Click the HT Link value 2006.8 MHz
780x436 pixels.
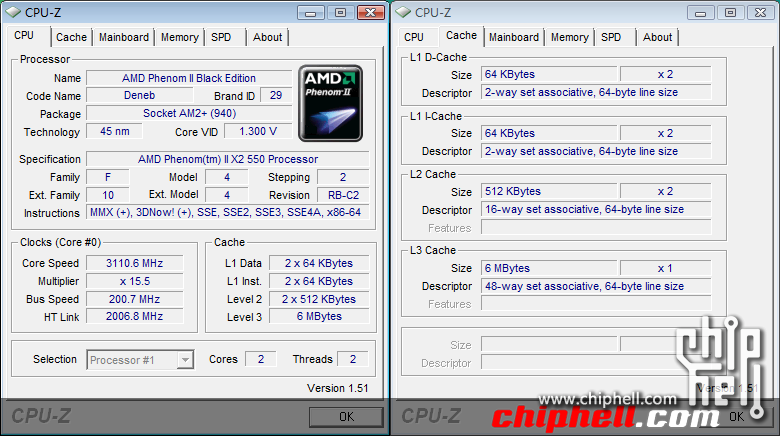[135, 316]
